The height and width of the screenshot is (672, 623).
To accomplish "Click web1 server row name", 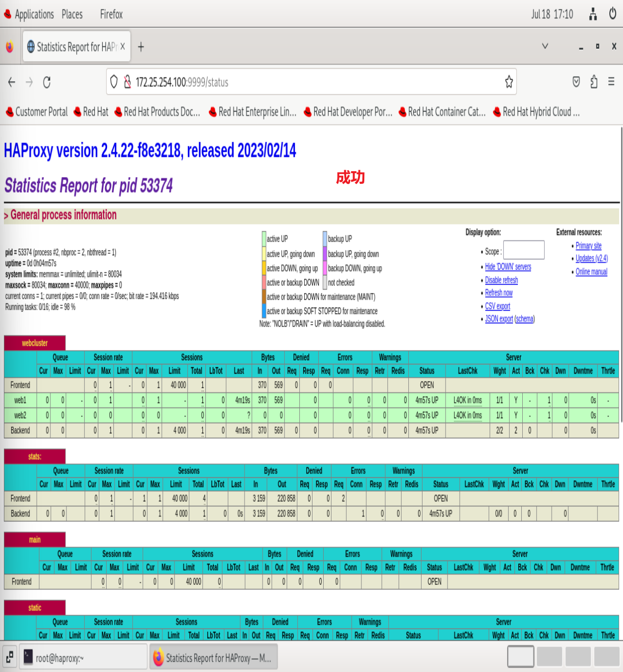I will point(20,400).
